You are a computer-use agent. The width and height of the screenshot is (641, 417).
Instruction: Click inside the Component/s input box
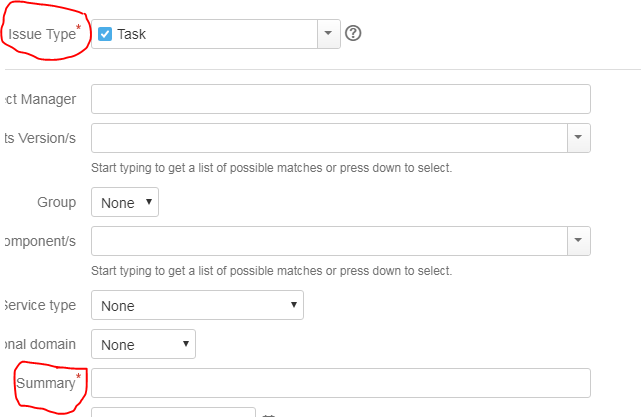[329, 241]
